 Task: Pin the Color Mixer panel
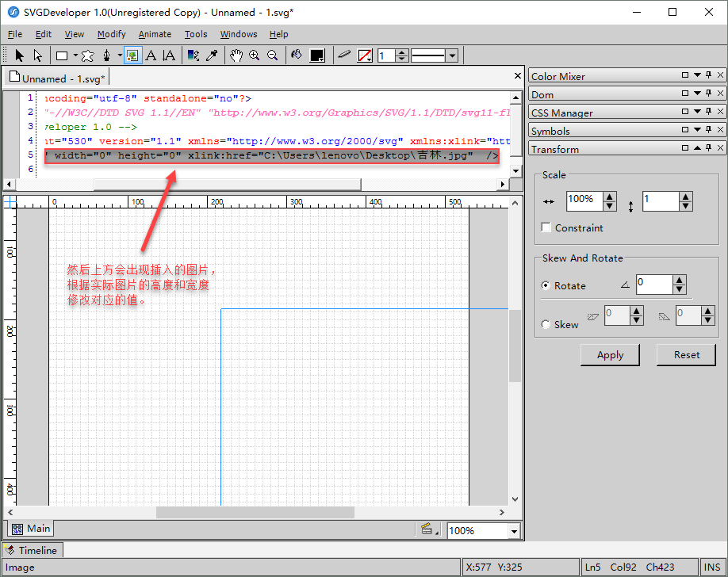(708, 75)
